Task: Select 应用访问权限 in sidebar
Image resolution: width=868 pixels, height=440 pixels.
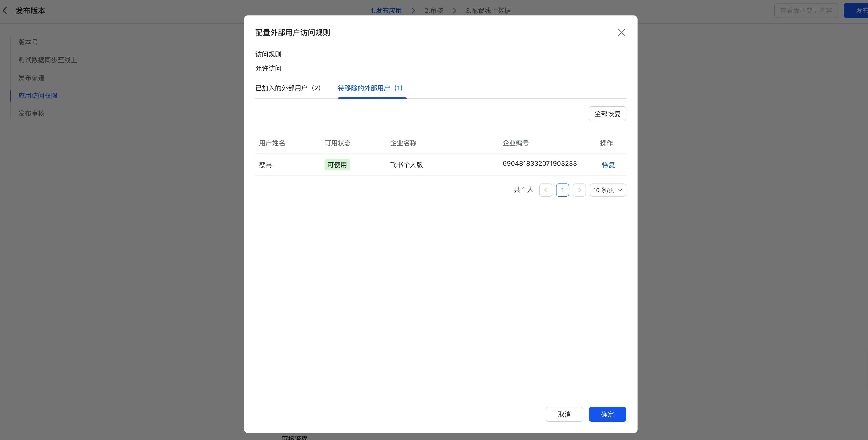Action: (x=38, y=96)
